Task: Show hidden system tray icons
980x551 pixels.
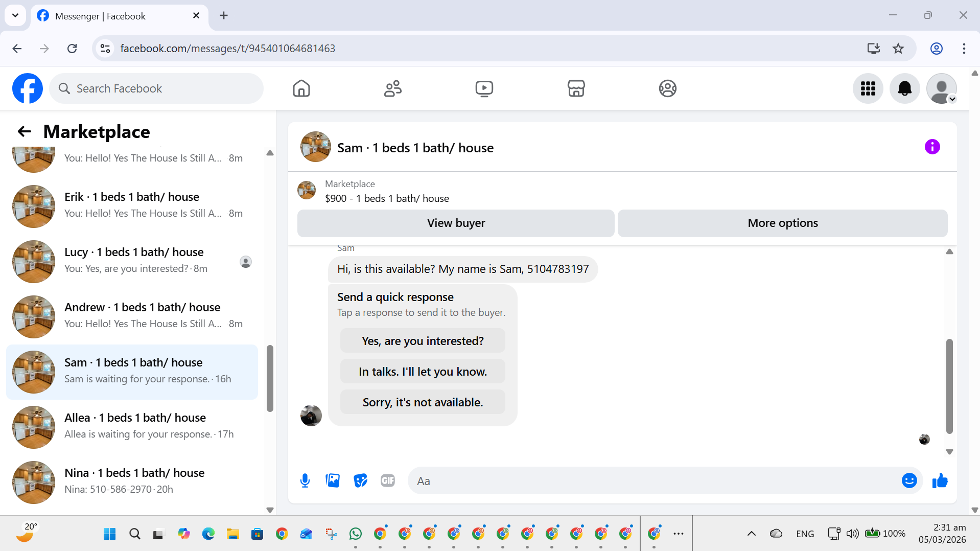Action: [751, 534]
